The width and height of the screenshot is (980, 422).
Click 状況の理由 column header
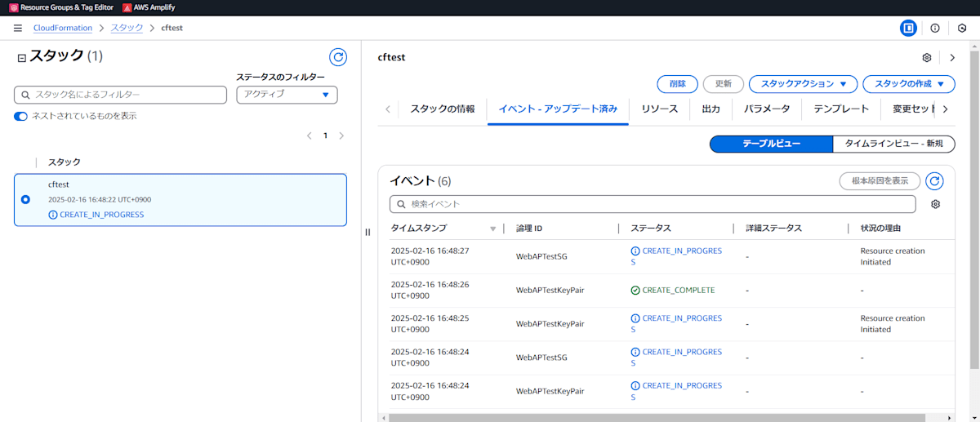[880, 229]
